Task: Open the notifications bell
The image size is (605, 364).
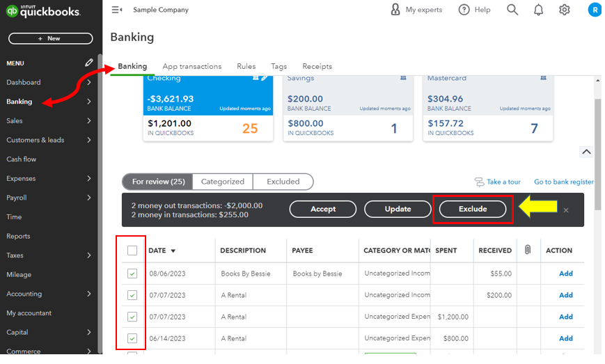Action: click(x=538, y=10)
